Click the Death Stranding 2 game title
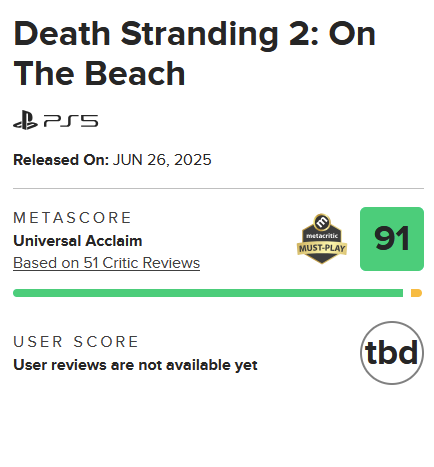This screenshot has height=467, width=434. click(194, 53)
